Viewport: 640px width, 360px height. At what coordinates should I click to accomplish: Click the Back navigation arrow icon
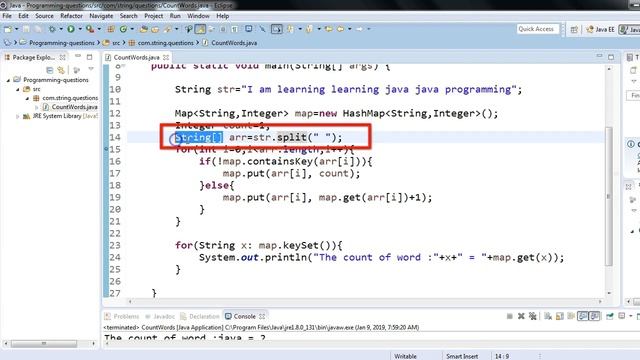[340, 29]
